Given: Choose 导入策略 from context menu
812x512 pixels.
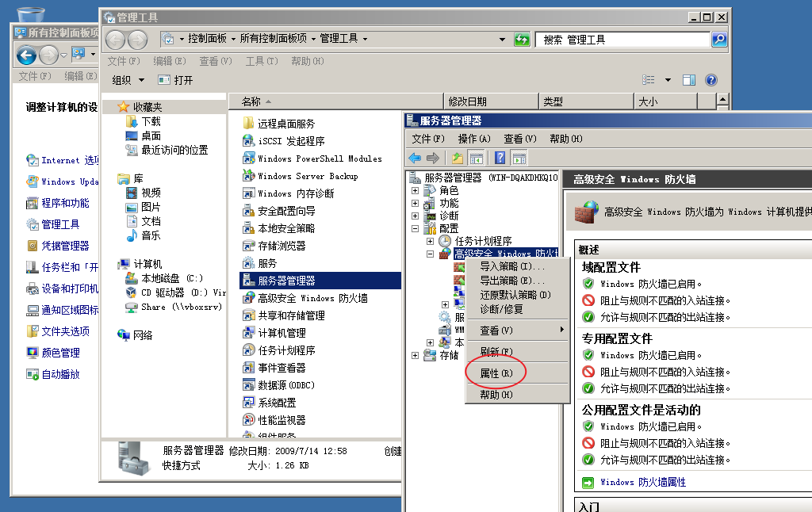Looking at the screenshot, I should 517,266.
